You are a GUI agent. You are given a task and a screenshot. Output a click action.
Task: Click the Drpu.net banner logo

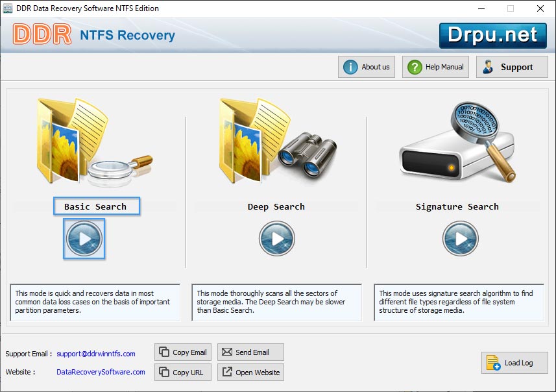tap(493, 36)
